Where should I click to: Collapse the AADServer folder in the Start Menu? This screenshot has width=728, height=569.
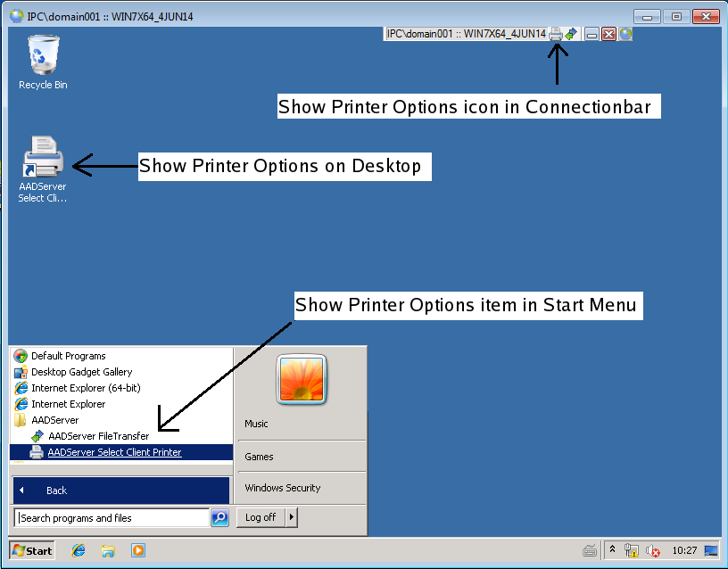54,420
